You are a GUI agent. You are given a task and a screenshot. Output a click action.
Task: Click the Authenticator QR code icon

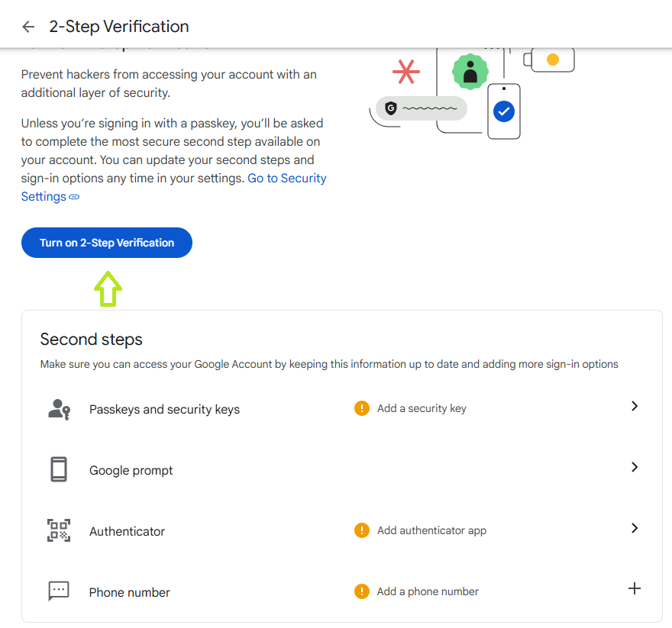(x=59, y=530)
